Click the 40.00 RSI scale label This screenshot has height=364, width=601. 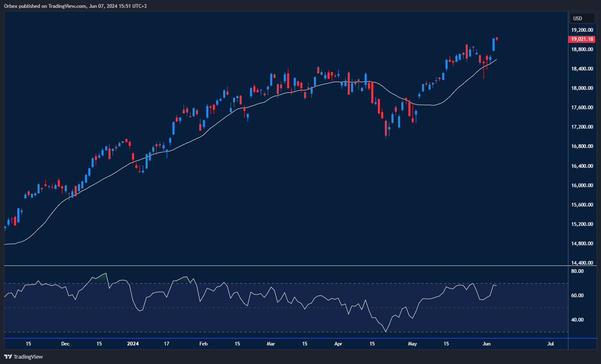click(577, 320)
